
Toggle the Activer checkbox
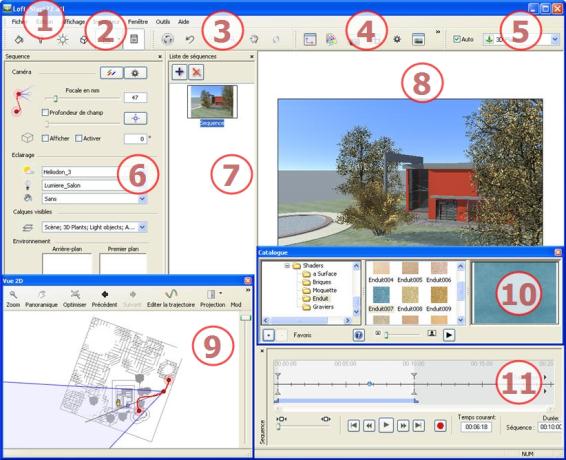(x=79, y=138)
